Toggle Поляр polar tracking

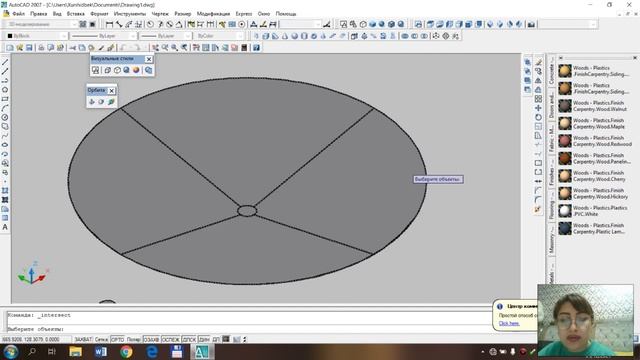point(133,340)
